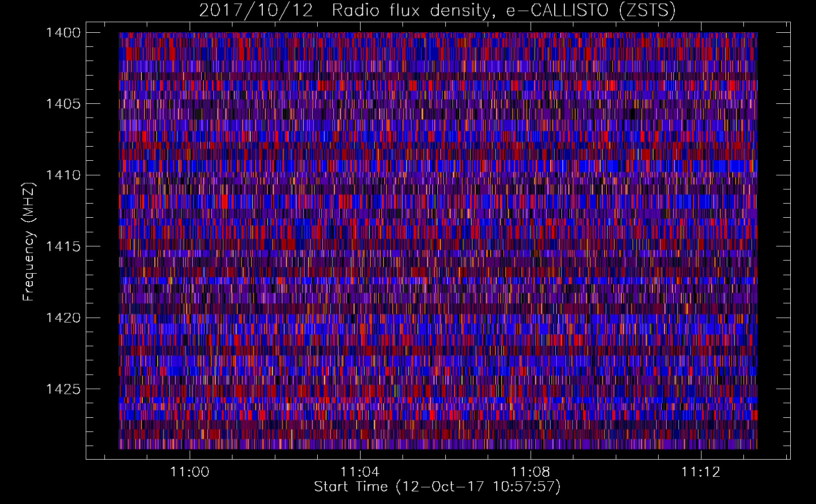816x504 pixels.
Task: Select the 1420 frequency tick label
Action: [x=63, y=318]
